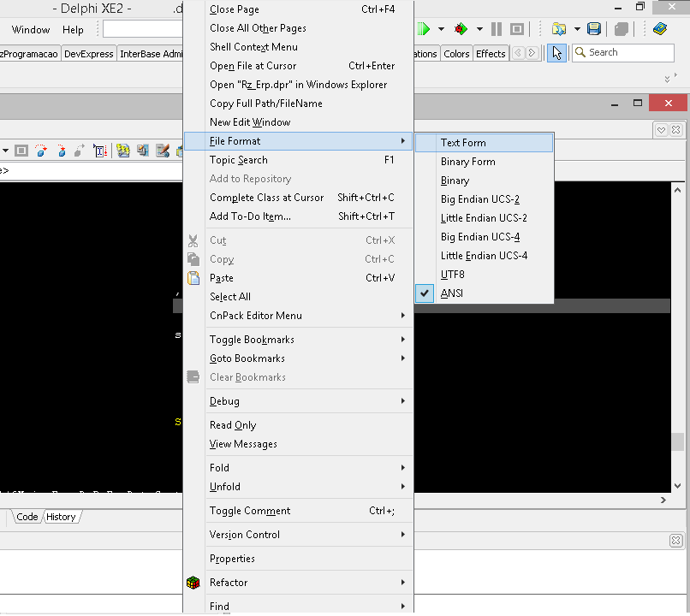Switch to the History tab
The width and height of the screenshot is (690, 616).
[x=61, y=516]
